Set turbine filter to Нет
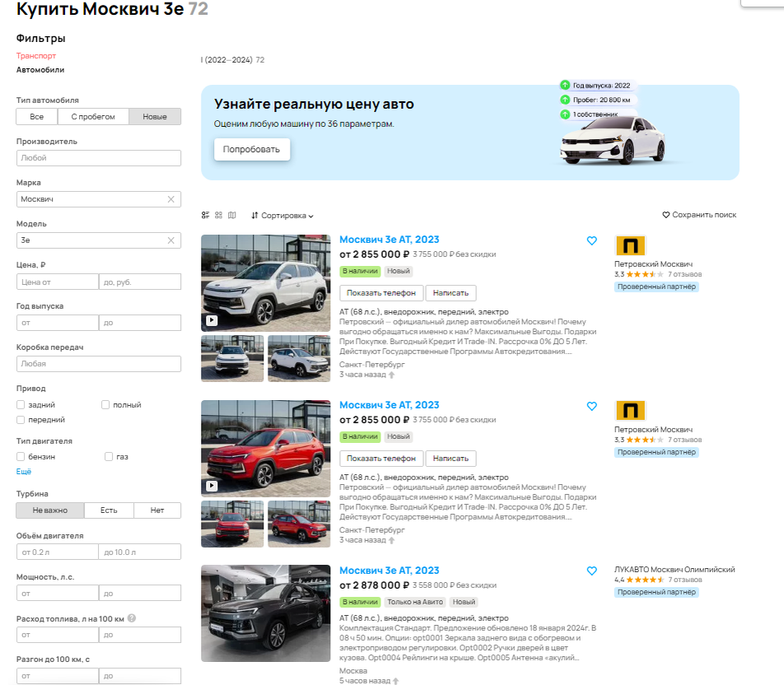This screenshot has height=685, width=784. click(157, 510)
